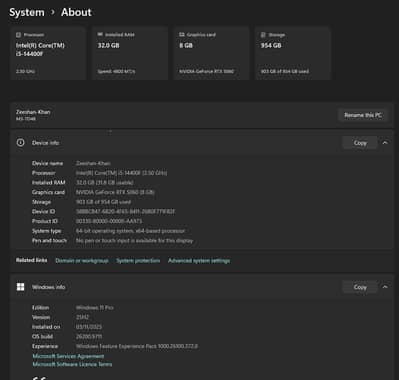The height and width of the screenshot is (380, 399).
Task: Click Rename this PC button
Action: (x=363, y=115)
